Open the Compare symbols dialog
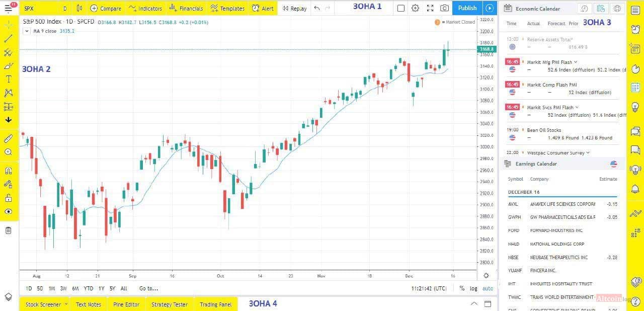Screen dimensions: 644x311 click(106, 9)
